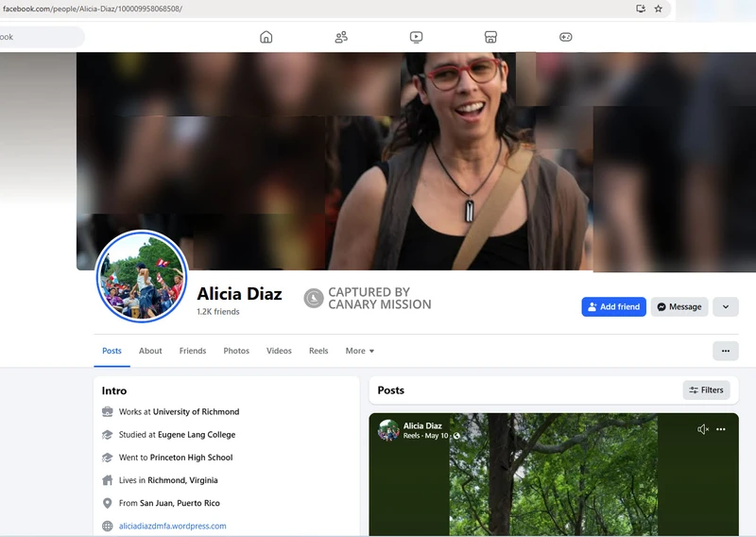Open Alicia Diaz's circular profile picture
Screen dimensions: 756x537
141,276
